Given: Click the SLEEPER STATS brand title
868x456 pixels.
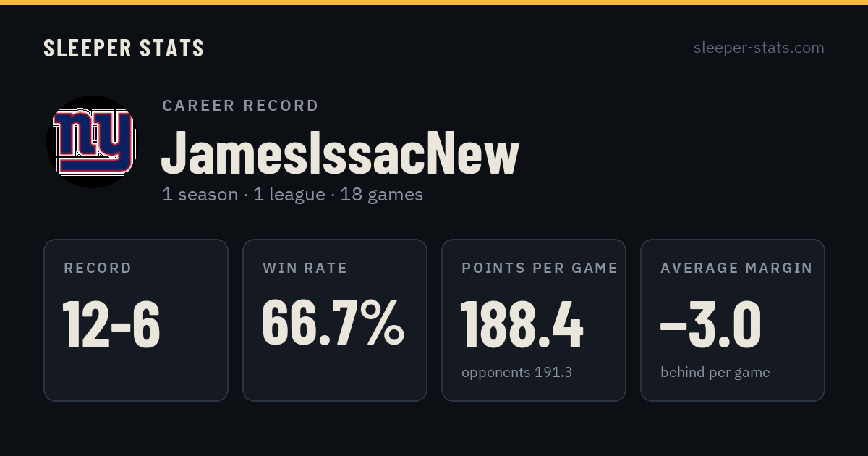Looking at the screenshot, I should pyautogui.click(x=124, y=48).
